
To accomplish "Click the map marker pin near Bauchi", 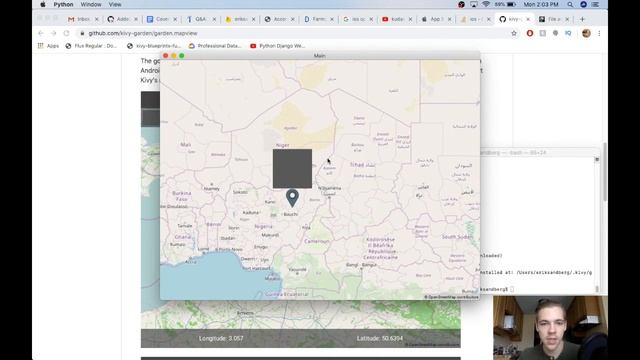I will pyautogui.click(x=292, y=198).
